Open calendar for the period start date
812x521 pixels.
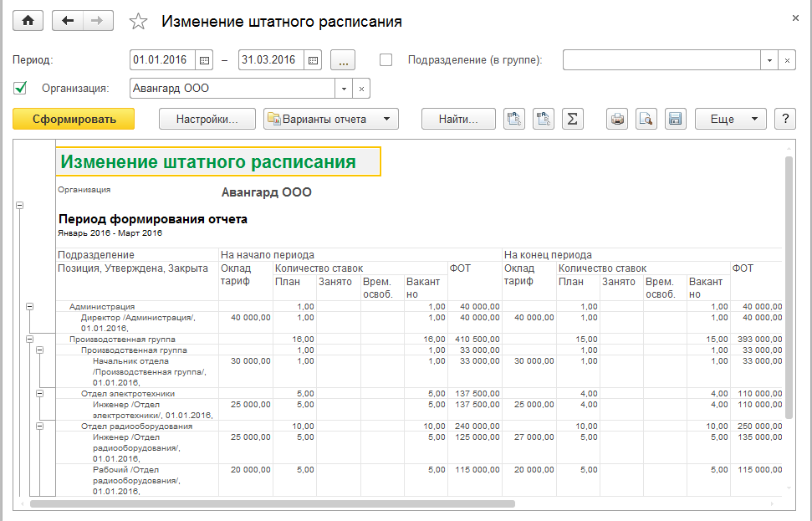pyautogui.click(x=204, y=60)
